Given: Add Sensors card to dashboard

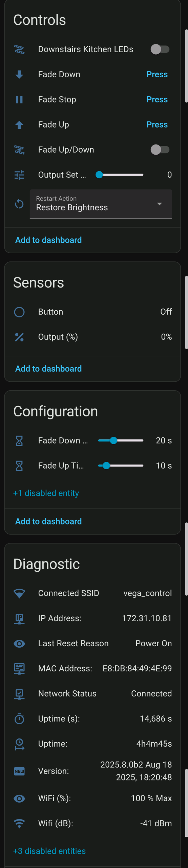Looking at the screenshot, I should [x=48, y=369].
